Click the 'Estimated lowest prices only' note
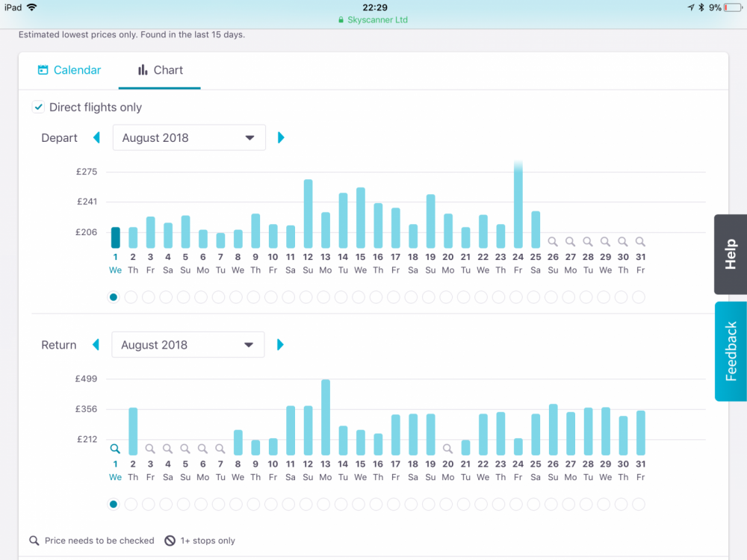 [x=131, y=34]
